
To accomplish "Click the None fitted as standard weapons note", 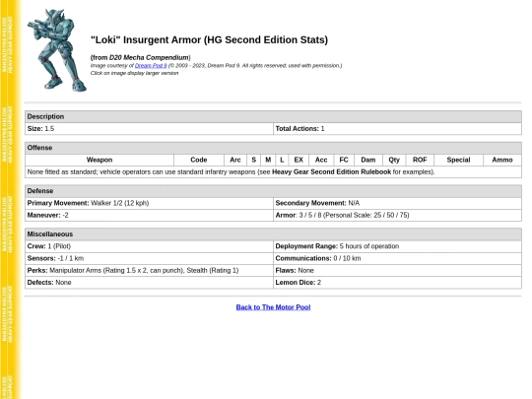I will 273,172.
